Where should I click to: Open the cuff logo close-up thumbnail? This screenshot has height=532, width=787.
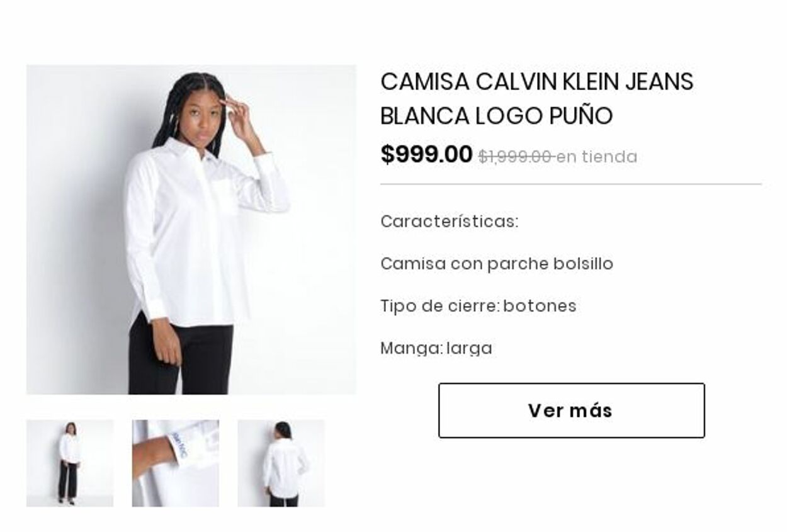click(176, 463)
